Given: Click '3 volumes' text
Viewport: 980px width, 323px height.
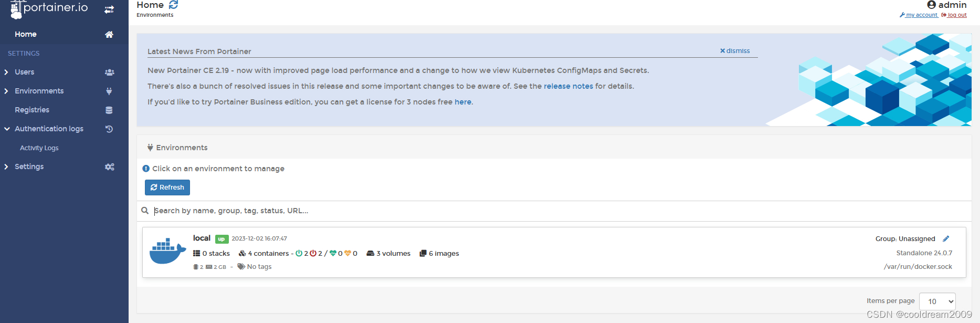Looking at the screenshot, I should [x=393, y=253].
